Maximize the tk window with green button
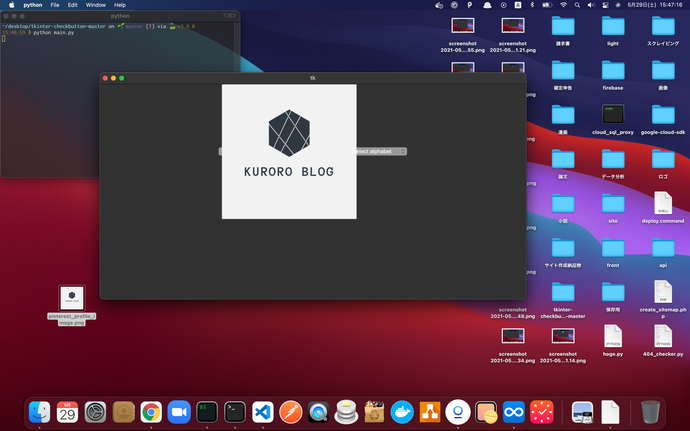Viewport: 690px width, 431px height. point(122,78)
